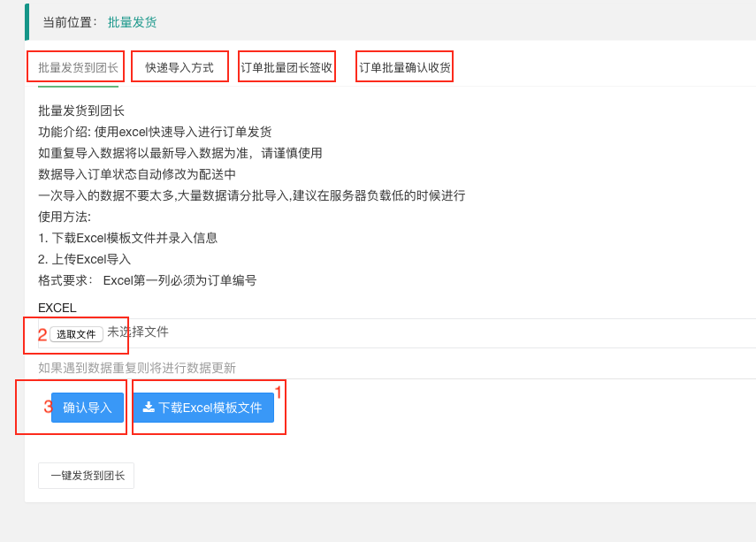
Task: Switch to the 快递导入方式 tab
Action: [179, 67]
